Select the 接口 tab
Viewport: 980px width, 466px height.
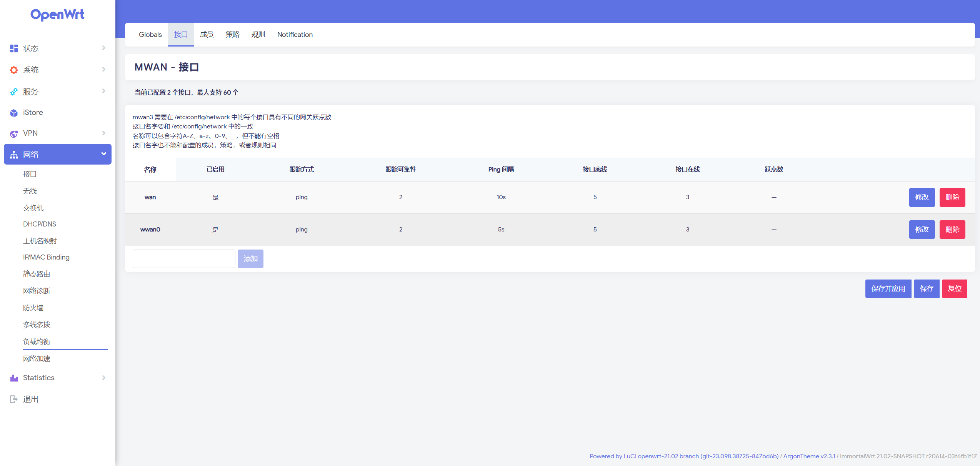[181, 35]
